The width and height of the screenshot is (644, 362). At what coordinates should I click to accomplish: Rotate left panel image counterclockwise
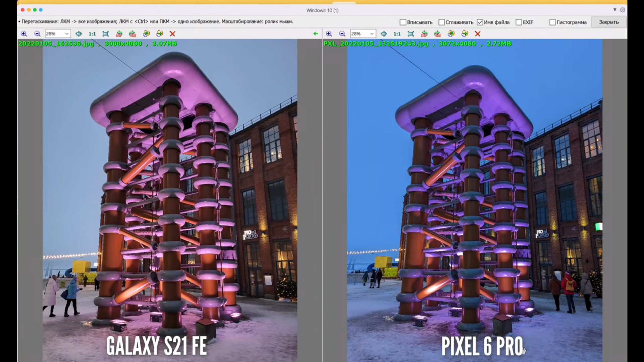pos(119,34)
